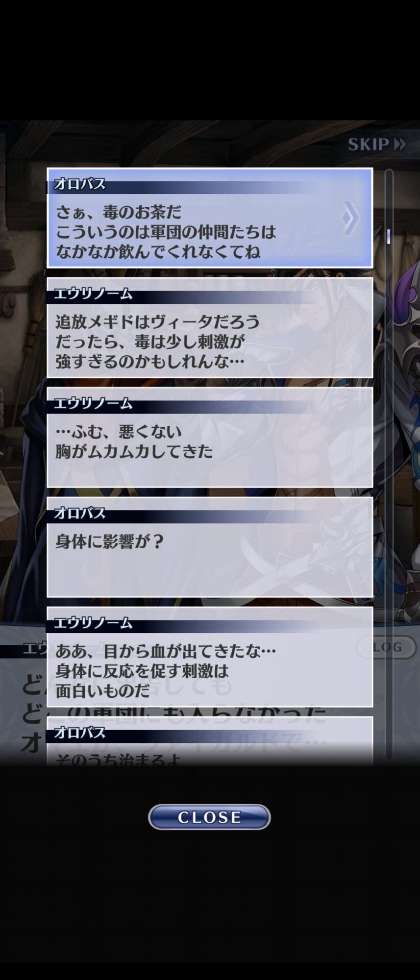420x980 pixels.
Task: Click the オロバス name label above さぁ、毒のお茶だ
Action: 79,184
